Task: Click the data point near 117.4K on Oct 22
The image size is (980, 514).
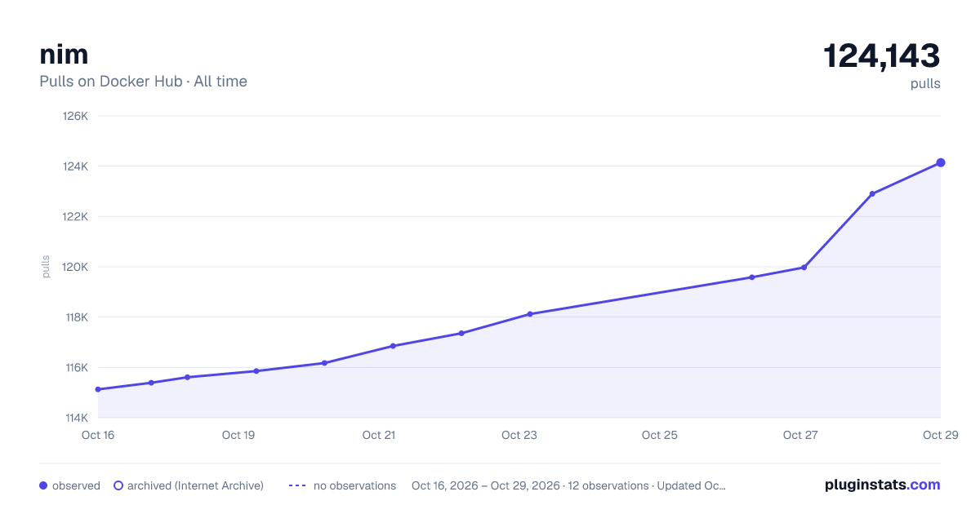Action: [x=461, y=333]
